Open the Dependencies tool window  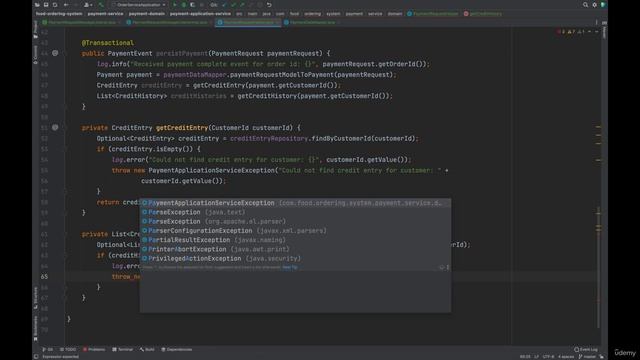point(176,349)
